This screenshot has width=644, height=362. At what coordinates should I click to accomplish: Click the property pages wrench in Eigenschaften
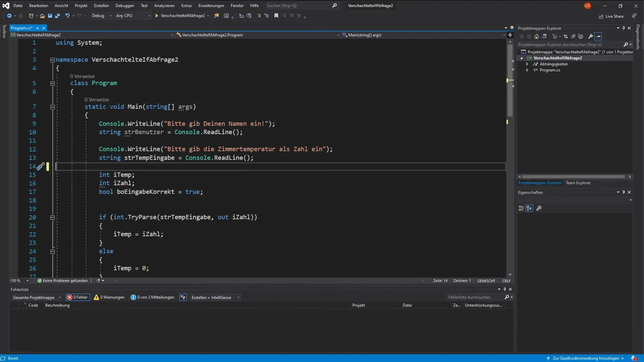coord(539,208)
